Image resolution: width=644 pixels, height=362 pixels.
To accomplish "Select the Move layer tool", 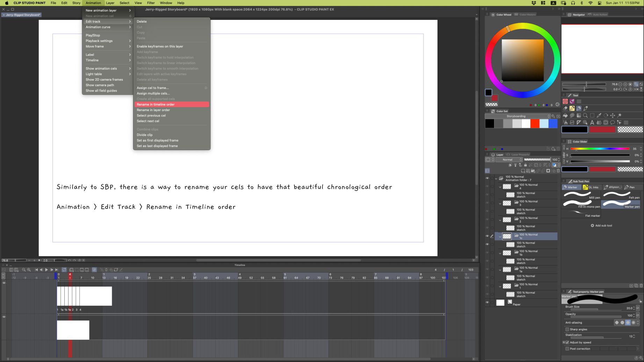I will (613, 115).
